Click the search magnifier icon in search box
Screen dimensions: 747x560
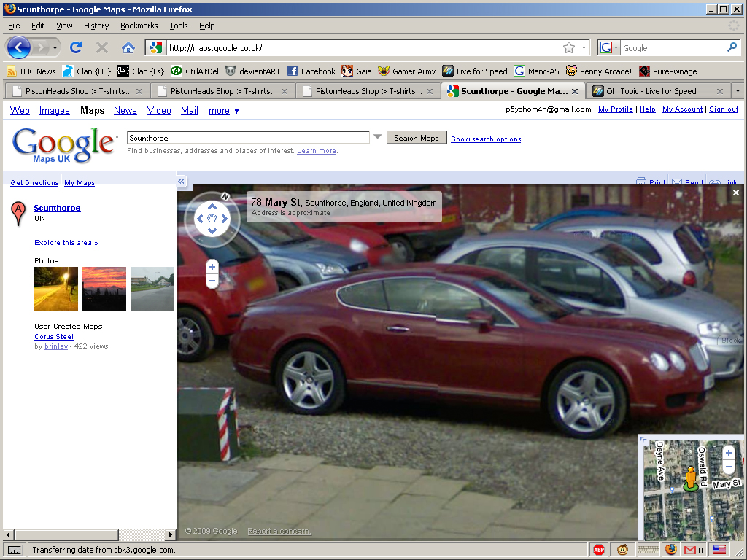pyautogui.click(x=732, y=47)
